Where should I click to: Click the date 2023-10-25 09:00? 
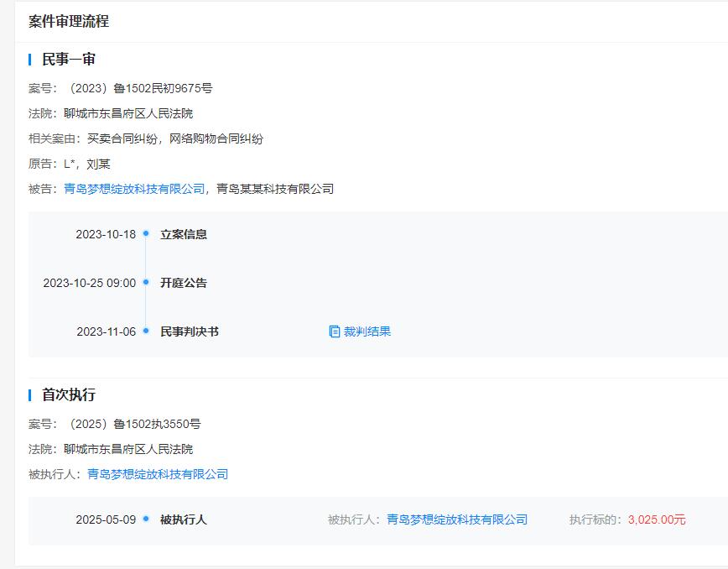(90, 283)
